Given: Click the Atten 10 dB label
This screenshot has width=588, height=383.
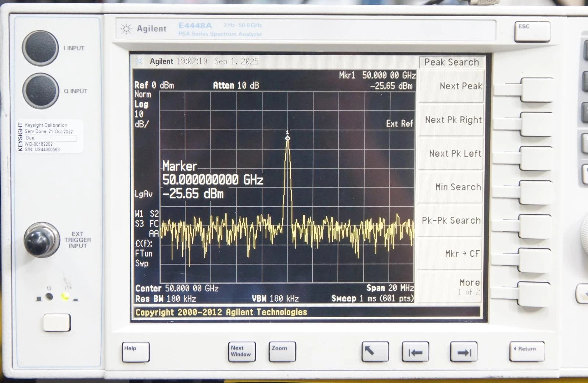Looking at the screenshot, I should click(x=236, y=86).
